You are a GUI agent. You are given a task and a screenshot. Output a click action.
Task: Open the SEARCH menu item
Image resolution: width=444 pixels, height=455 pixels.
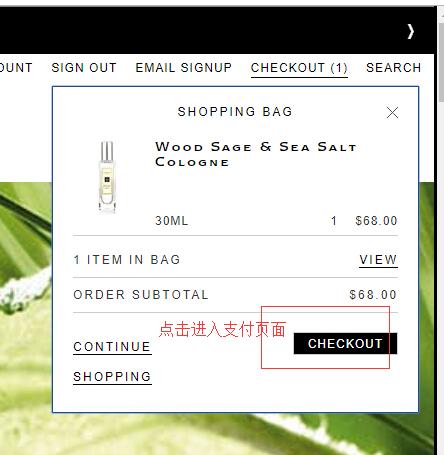[x=393, y=68]
